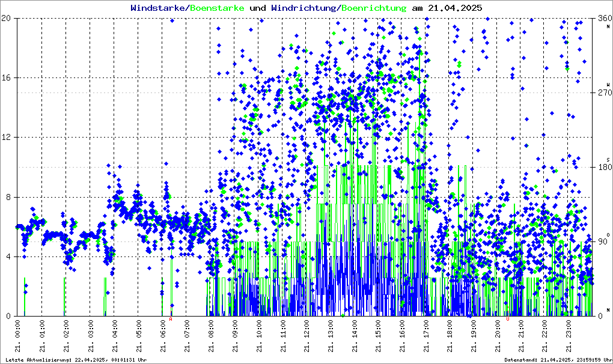Click the left axis value 4
This screenshot has width=613, height=364.
(x=8, y=256)
